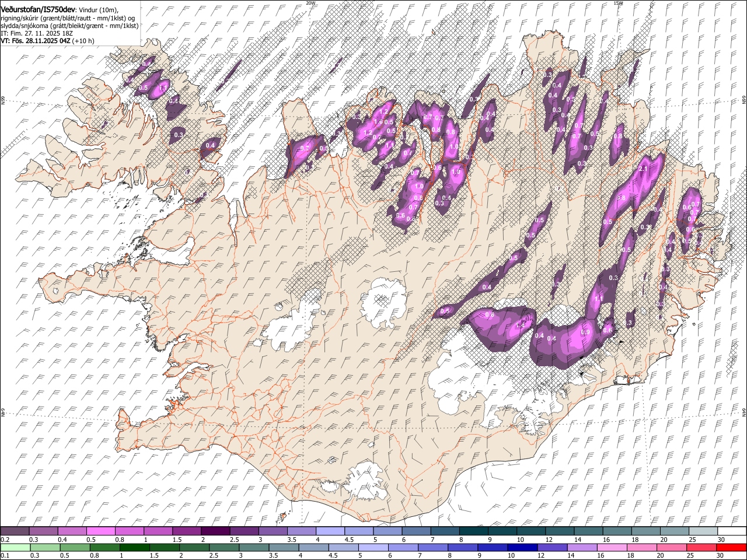Click the teal 12 swatch in snow legend

pos(559,531)
